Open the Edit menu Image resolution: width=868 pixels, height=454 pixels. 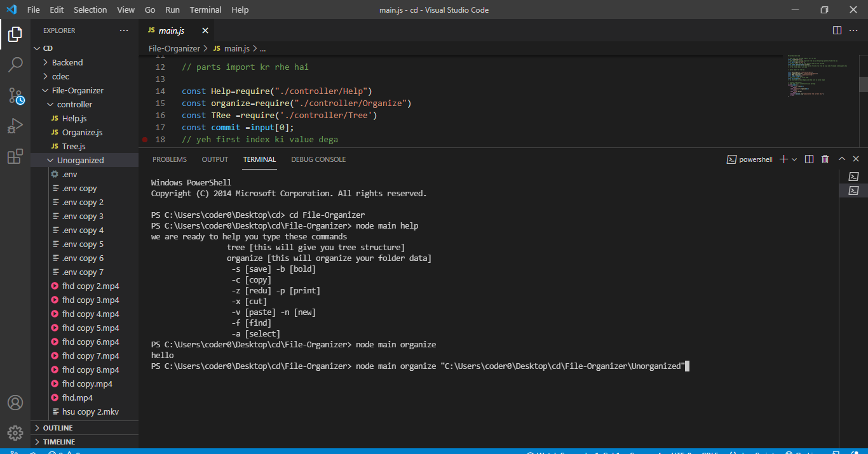[x=57, y=10]
